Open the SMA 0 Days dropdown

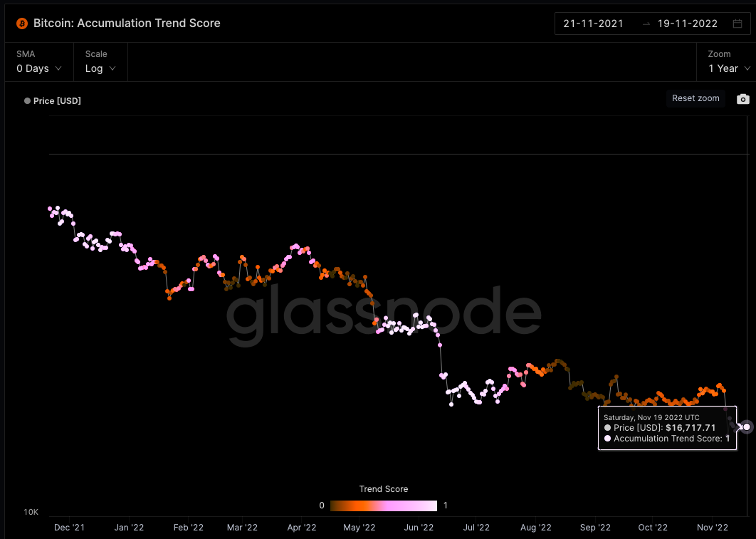tap(39, 62)
